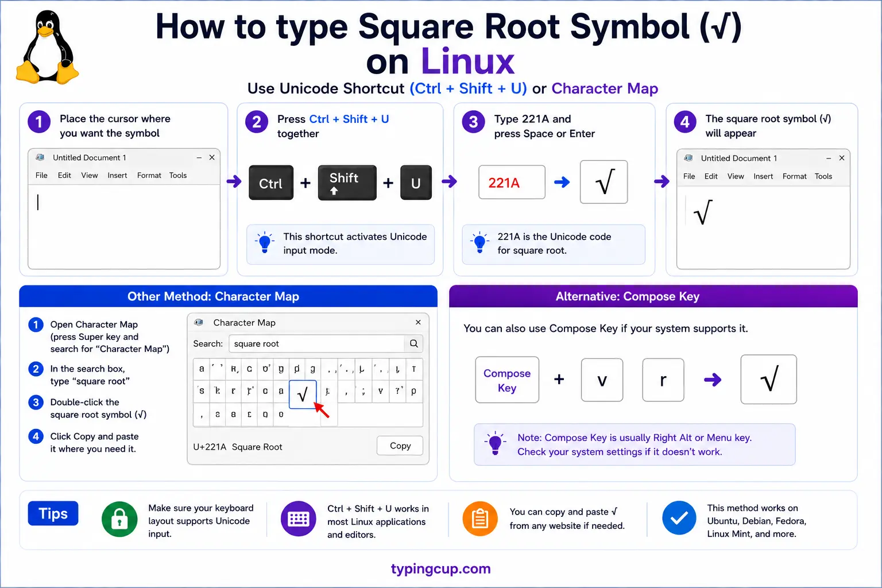Click the √ symbol typed in the document
This screenshot has height=588, width=882.
pyautogui.click(x=703, y=212)
